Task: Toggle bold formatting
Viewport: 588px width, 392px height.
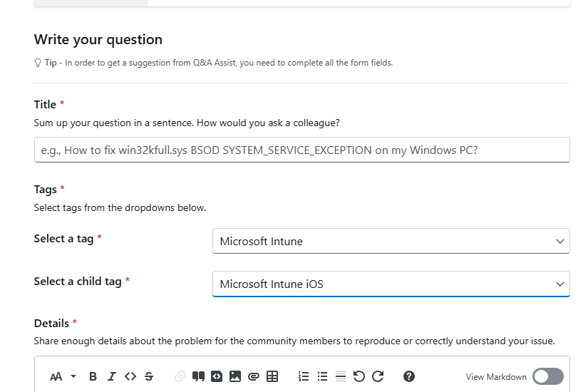Action: [93, 376]
